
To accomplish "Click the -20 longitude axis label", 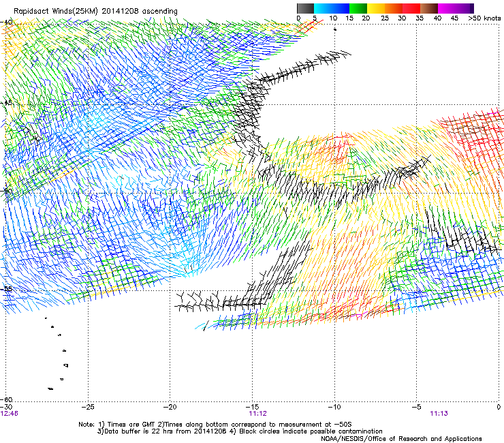I will pyautogui.click(x=170, y=407).
